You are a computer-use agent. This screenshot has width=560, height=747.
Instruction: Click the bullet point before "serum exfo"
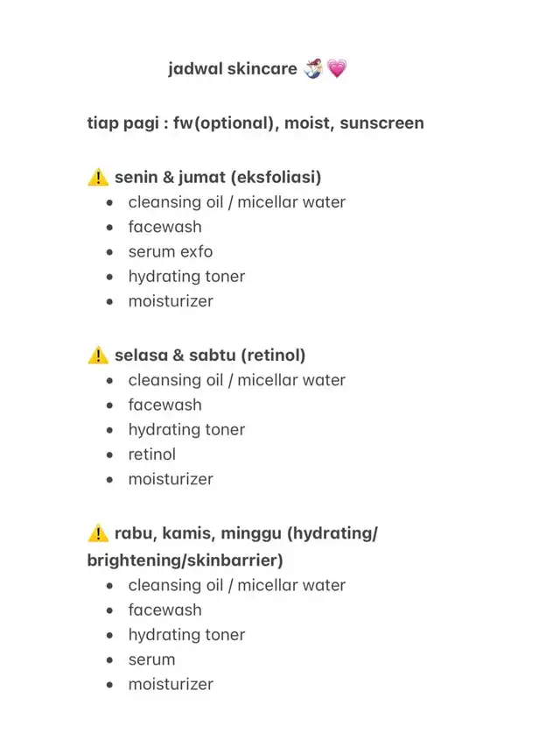tap(109, 252)
